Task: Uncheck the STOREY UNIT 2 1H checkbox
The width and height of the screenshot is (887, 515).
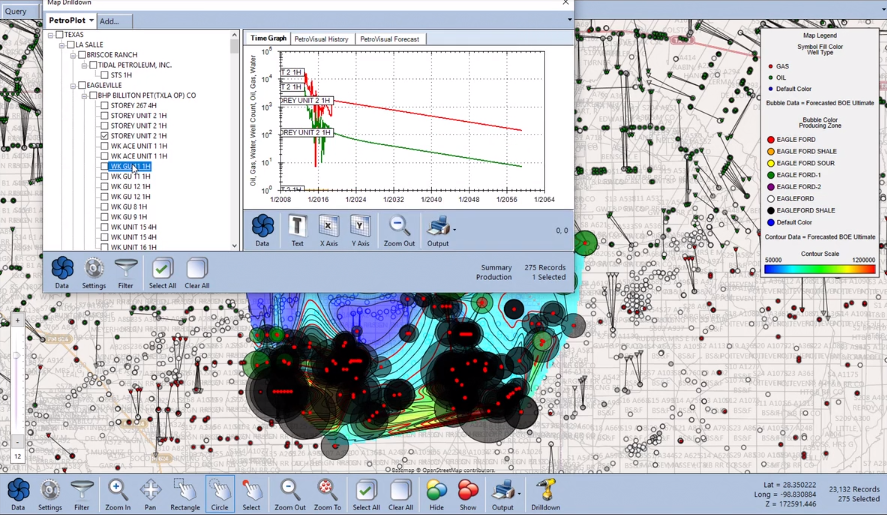Action: (105, 136)
